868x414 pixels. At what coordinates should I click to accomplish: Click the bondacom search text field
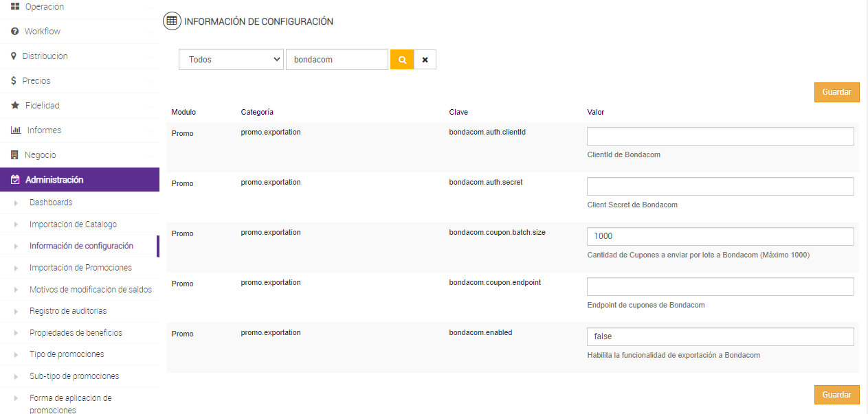click(337, 60)
